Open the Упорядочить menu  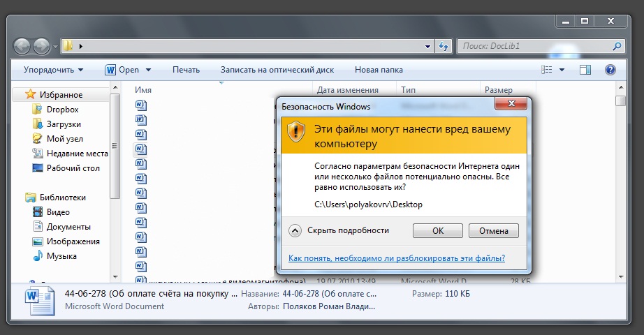pos(53,70)
